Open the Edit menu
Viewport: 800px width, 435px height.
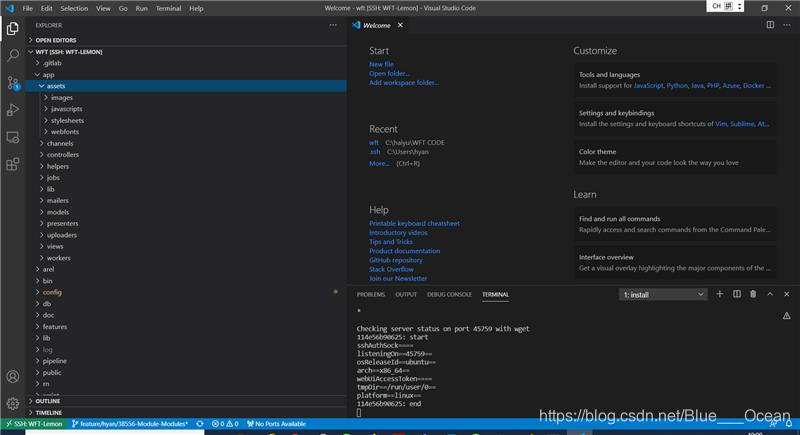(x=46, y=8)
